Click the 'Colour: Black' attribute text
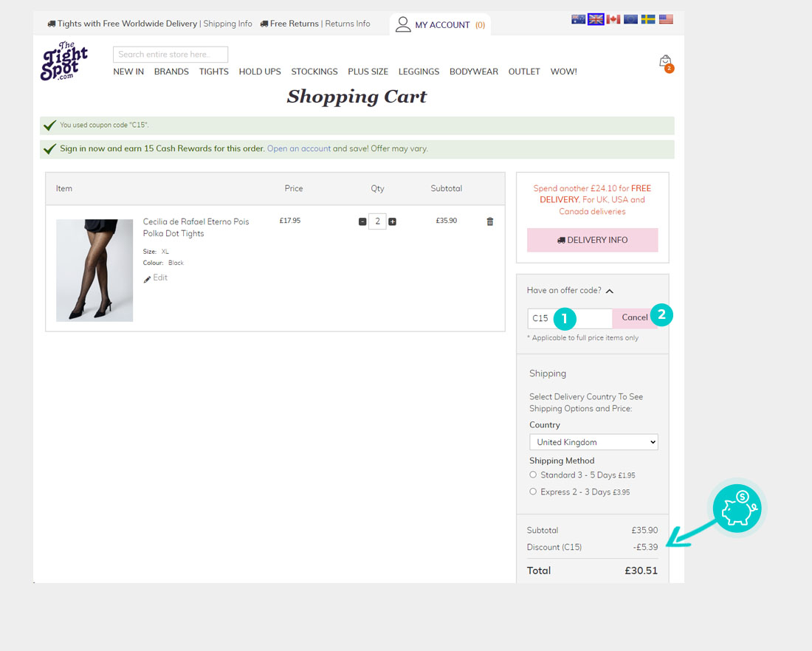The image size is (812, 651). (x=163, y=263)
